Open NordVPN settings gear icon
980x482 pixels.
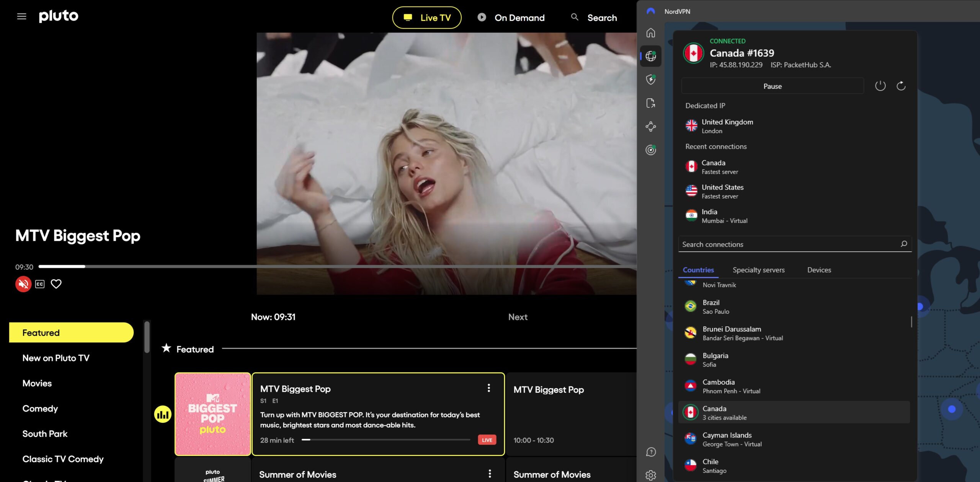tap(651, 475)
